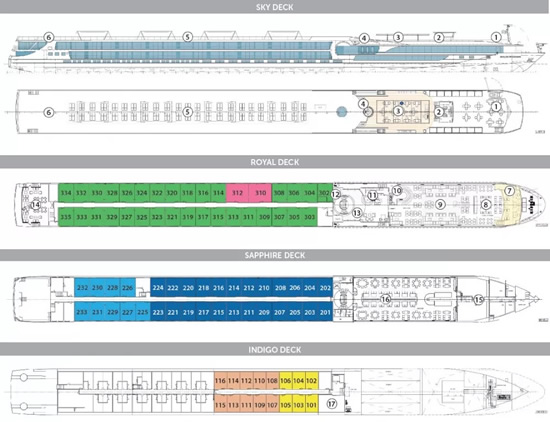The image size is (550, 422).
Task: Select dark blue cabin 205
Action: pos(295,312)
